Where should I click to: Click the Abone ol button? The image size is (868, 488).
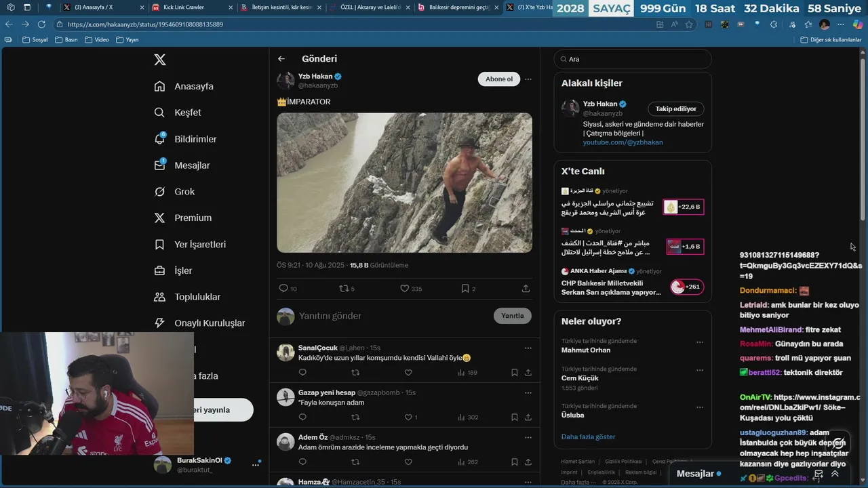(499, 79)
